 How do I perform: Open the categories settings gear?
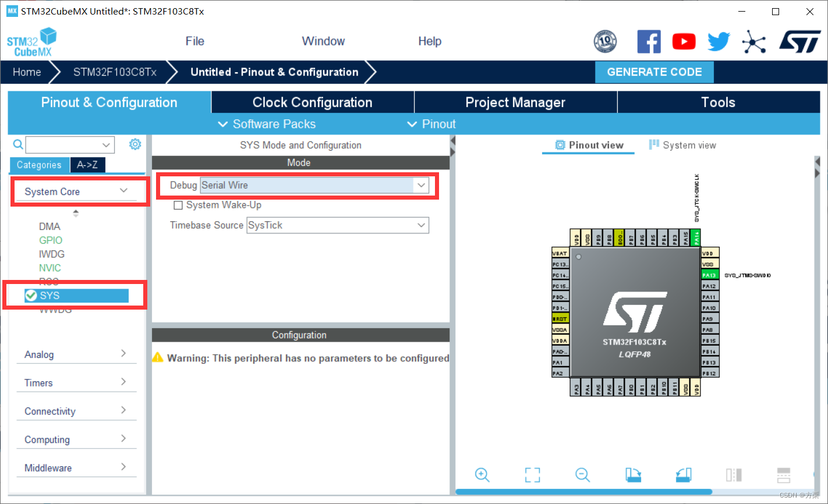coord(135,144)
